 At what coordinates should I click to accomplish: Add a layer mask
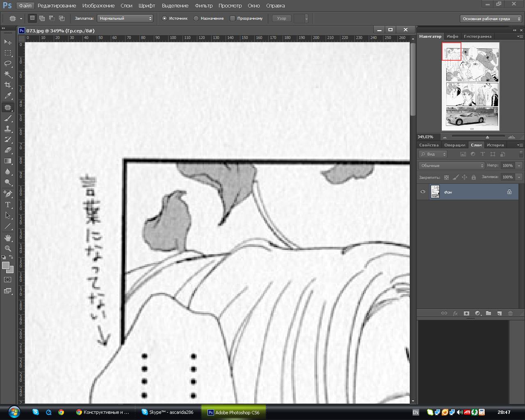(466, 313)
